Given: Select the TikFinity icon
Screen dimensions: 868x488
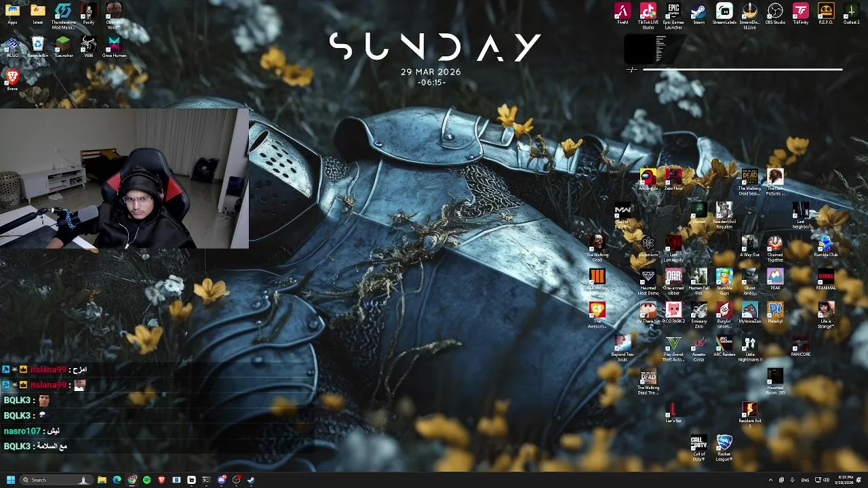Looking at the screenshot, I should tap(801, 14).
